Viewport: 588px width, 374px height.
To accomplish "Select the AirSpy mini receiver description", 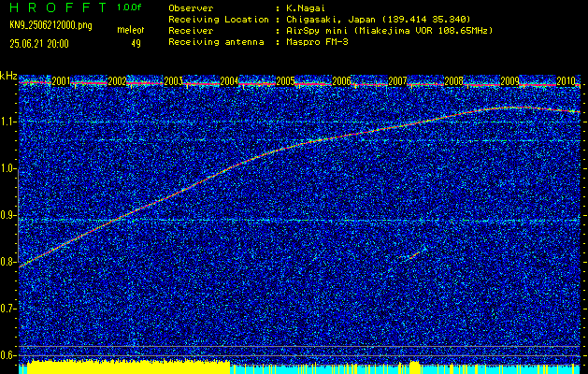I will point(388,31).
